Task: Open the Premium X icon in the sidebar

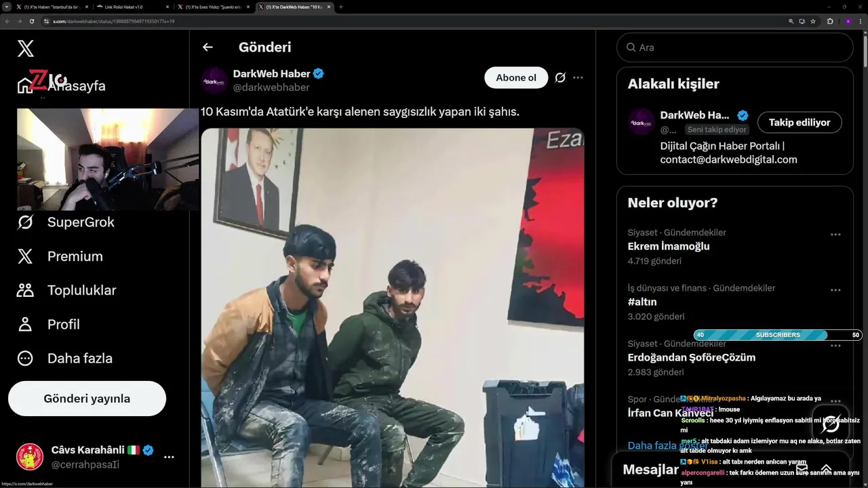Action: pyautogui.click(x=25, y=256)
